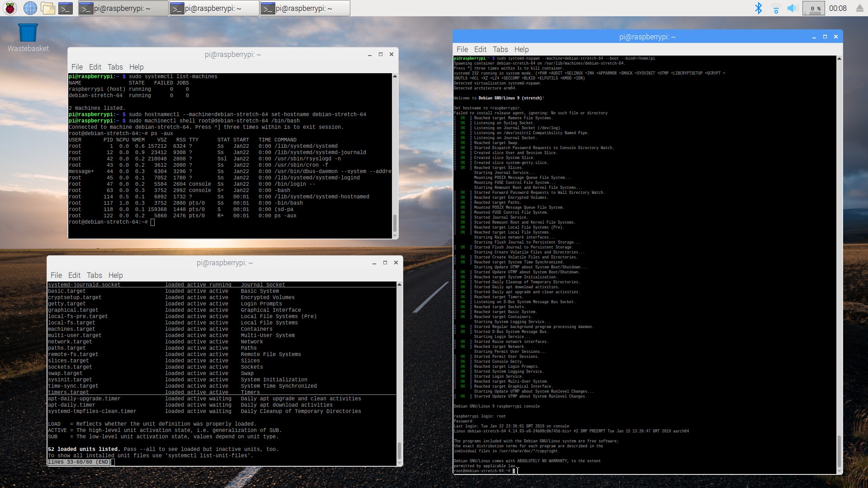Open the Help menu in right terminal
868x488 pixels.
pos(521,49)
